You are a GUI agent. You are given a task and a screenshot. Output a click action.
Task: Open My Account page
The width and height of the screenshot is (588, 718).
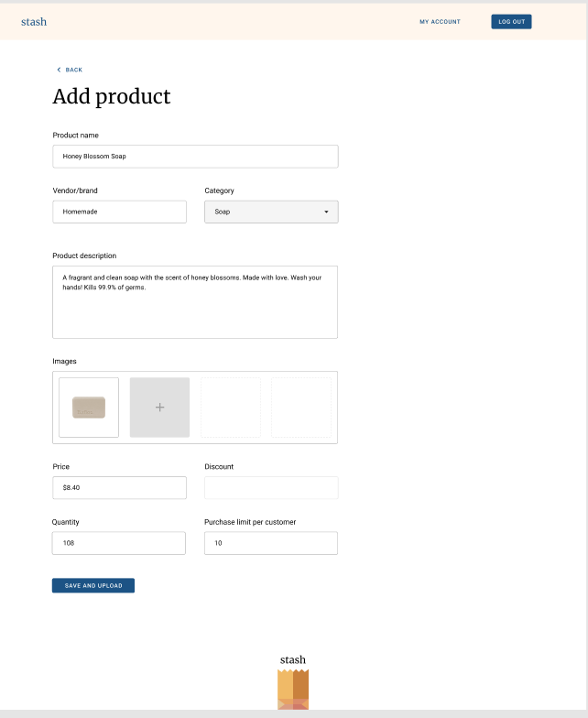pyautogui.click(x=440, y=22)
